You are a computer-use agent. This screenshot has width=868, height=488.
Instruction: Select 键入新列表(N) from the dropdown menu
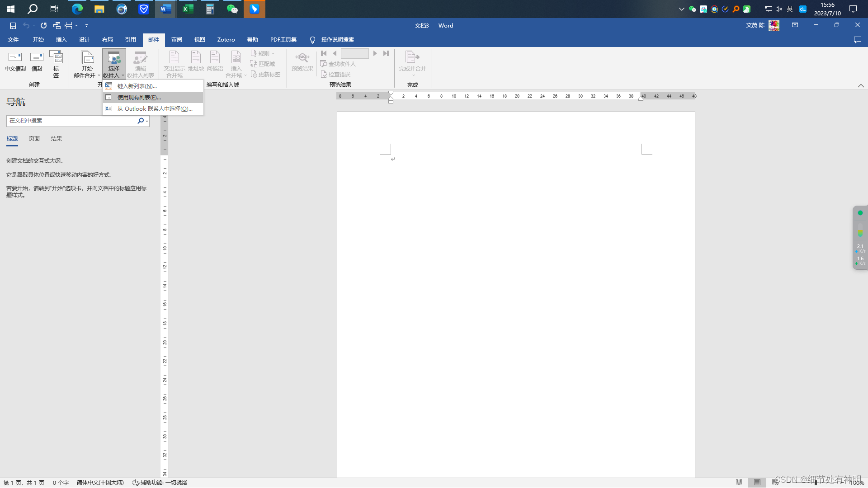point(137,86)
